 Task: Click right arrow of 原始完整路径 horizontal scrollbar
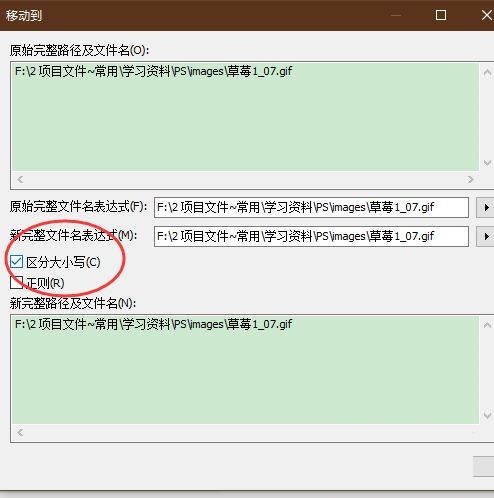coord(470,180)
